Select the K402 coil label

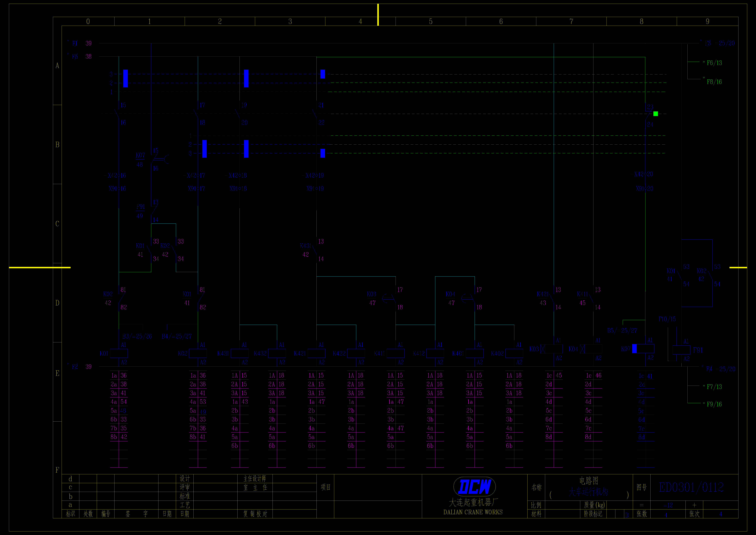(498, 354)
